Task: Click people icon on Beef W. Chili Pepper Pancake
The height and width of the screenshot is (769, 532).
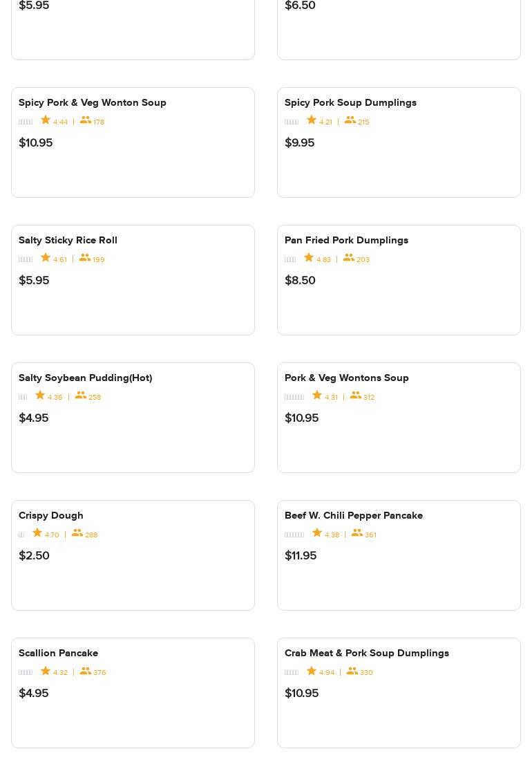Action: (x=357, y=533)
